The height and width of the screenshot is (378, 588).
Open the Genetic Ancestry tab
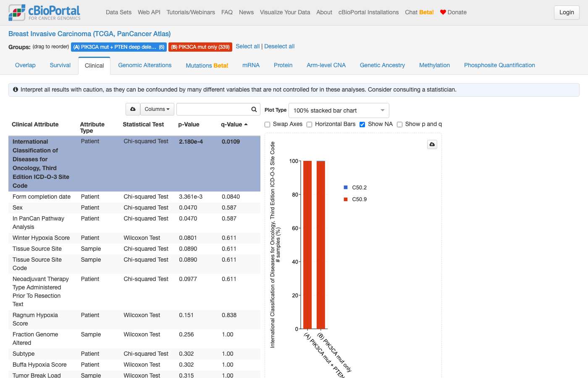tap(383, 65)
